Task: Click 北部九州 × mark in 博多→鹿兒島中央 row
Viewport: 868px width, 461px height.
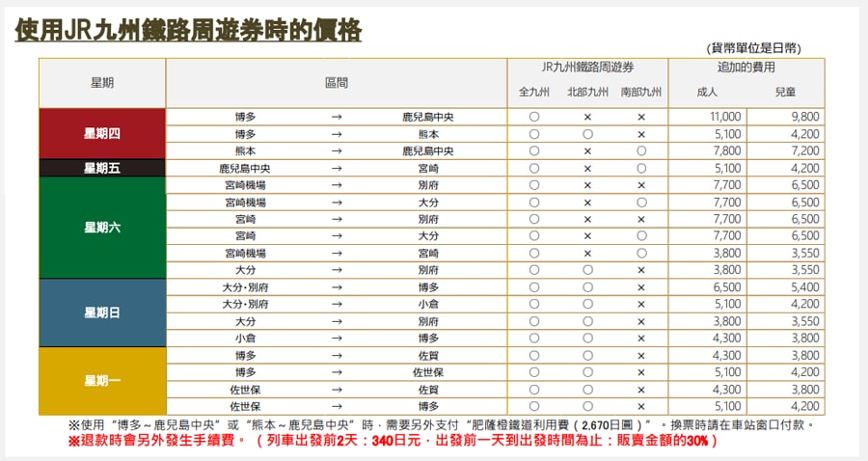Action: 587,117
